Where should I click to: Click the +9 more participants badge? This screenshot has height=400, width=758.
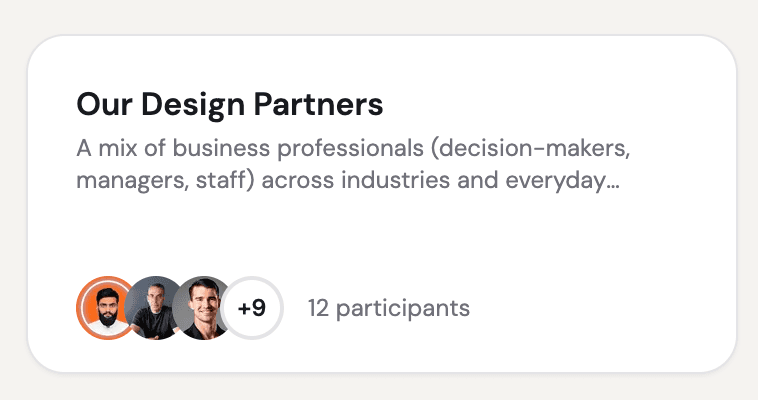[252, 308]
